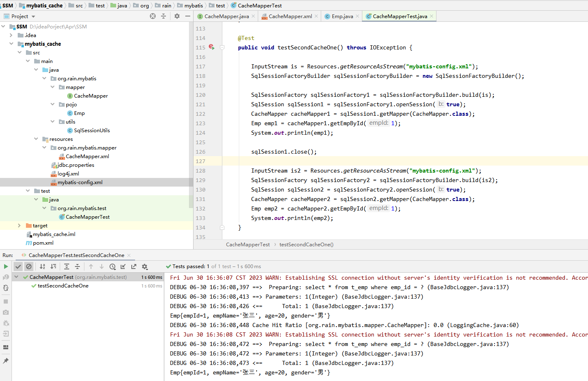The height and width of the screenshot is (381, 588).
Task: Click CacheMapperTest in the top breadcrumb
Action: coord(260,5)
